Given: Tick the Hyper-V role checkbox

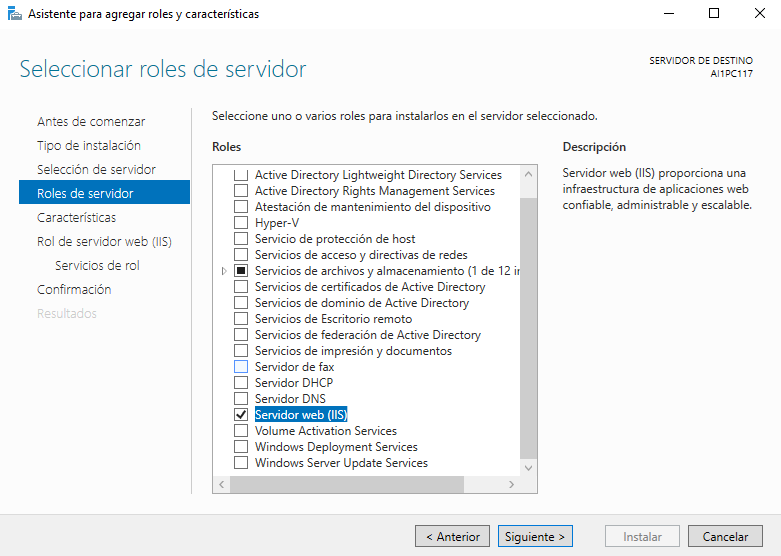Looking at the screenshot, I should pos(241,223).
